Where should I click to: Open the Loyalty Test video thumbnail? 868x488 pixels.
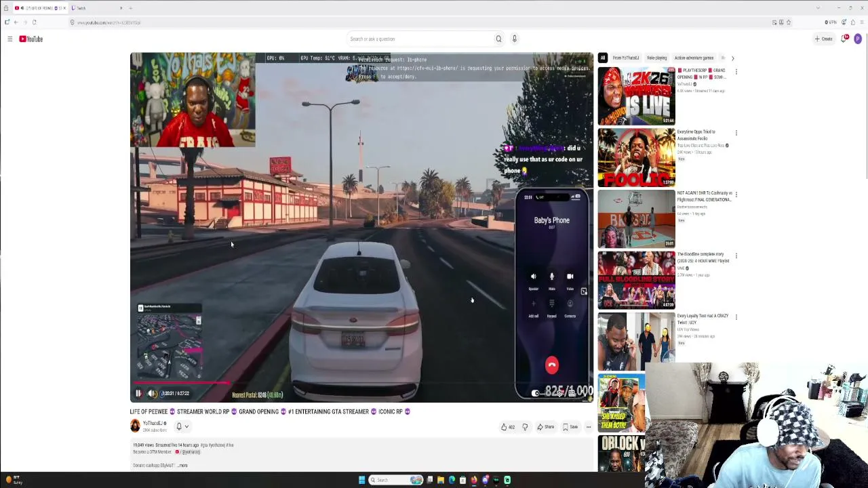point(636,341)
